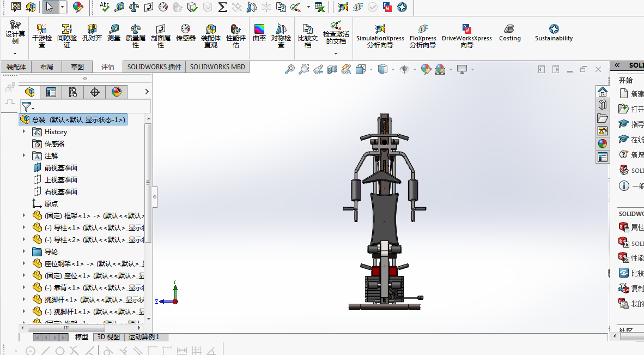Switch to the 装配体 ribbon tab
Viewport: 644px width, 355px height.
(x=16, y=67)
